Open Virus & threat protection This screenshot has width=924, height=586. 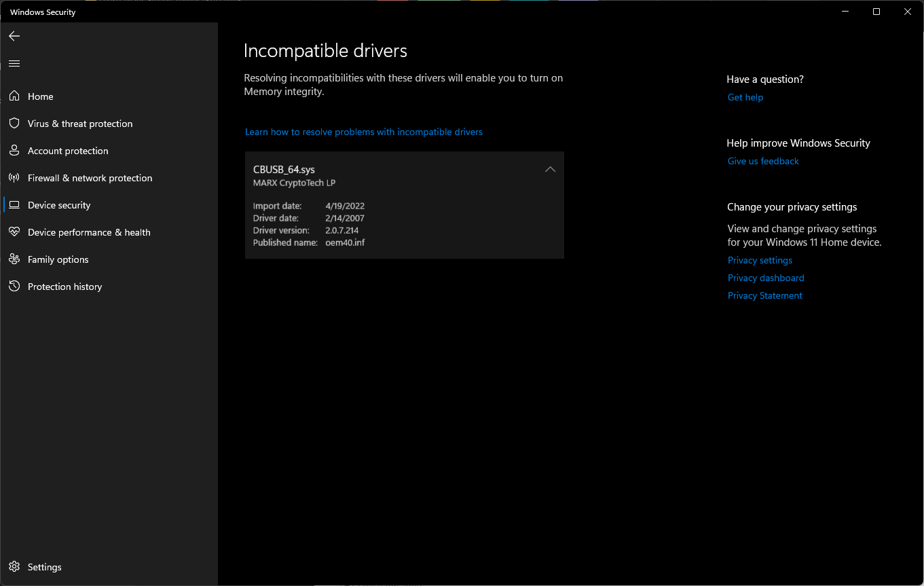coord(79,123)
